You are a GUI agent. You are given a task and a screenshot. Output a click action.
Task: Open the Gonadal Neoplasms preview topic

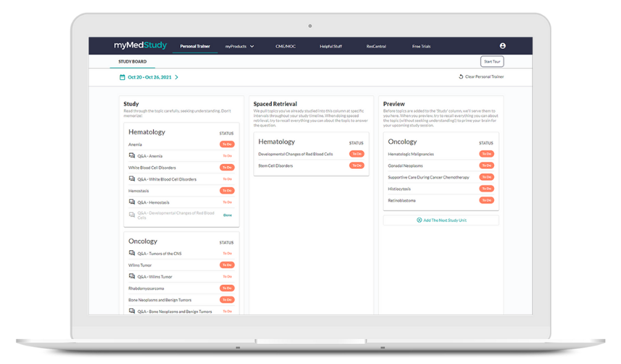click(405, 165)
